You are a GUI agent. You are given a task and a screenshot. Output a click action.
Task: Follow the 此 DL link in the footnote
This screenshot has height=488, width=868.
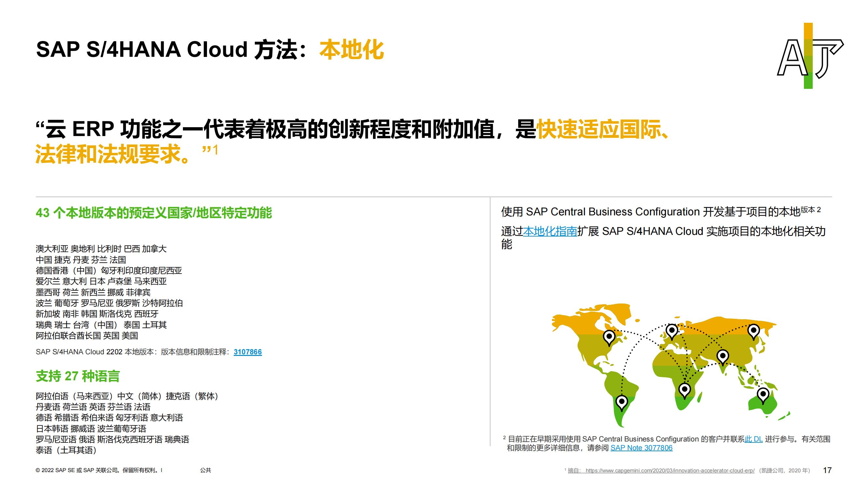coord(753,439)
